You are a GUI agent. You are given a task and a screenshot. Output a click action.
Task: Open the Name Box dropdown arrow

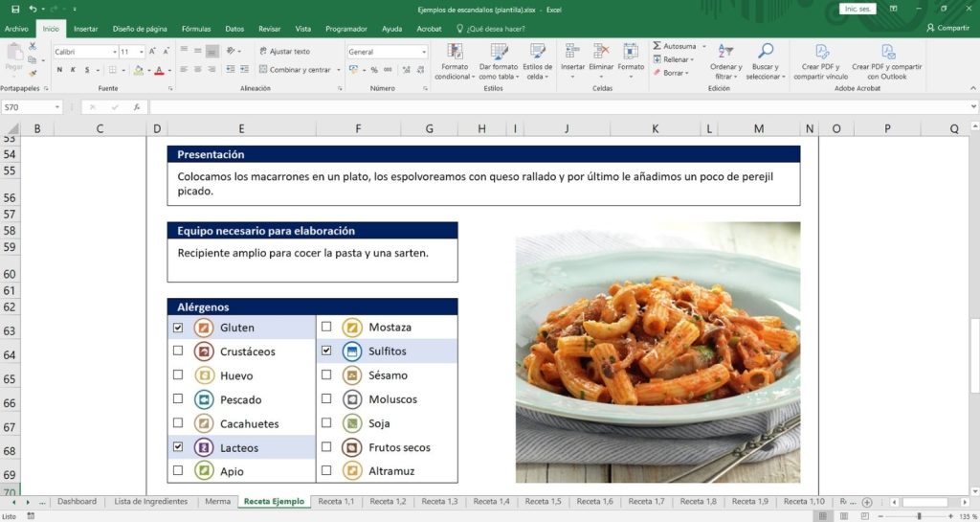click(x=56, y=107)
